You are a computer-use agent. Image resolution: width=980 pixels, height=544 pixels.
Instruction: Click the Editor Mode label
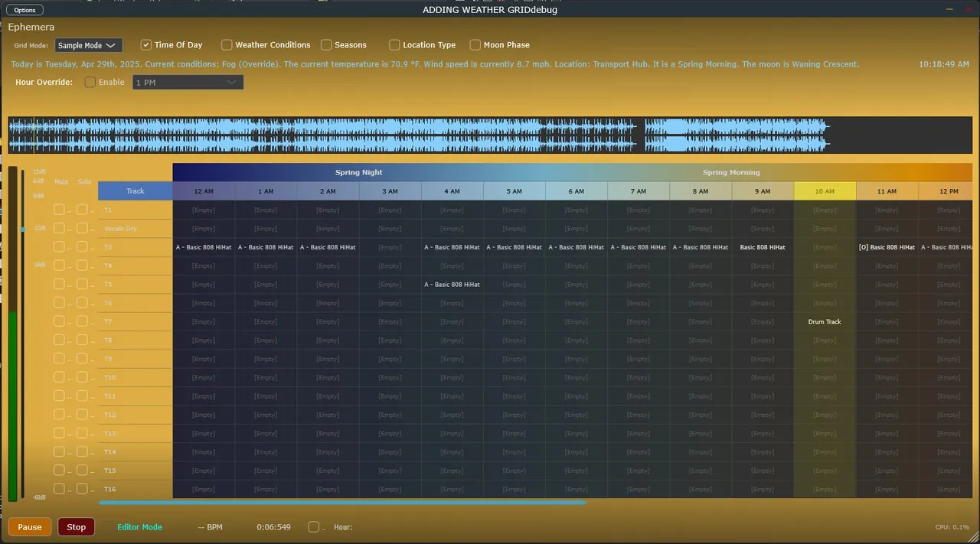(139, 527)
